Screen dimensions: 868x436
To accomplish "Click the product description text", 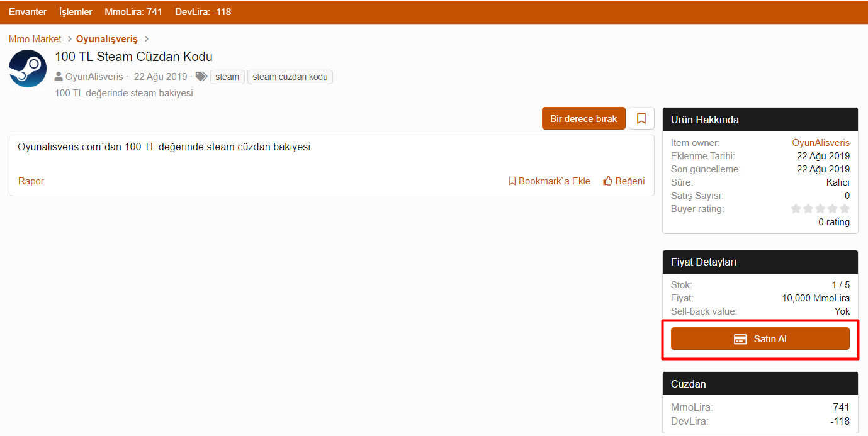I will coord(164,147).
